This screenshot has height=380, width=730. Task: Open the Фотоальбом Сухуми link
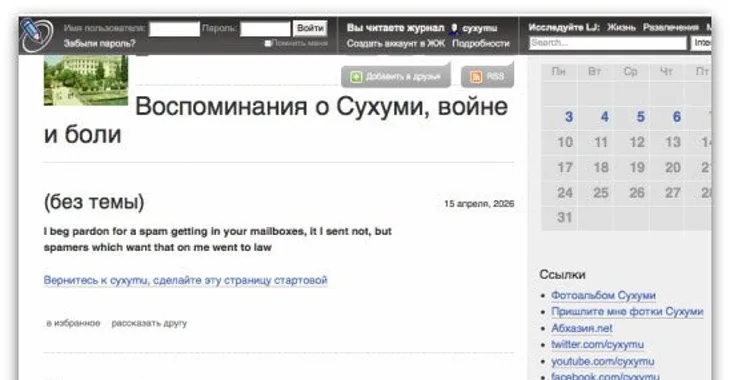[x=603, y=295]
